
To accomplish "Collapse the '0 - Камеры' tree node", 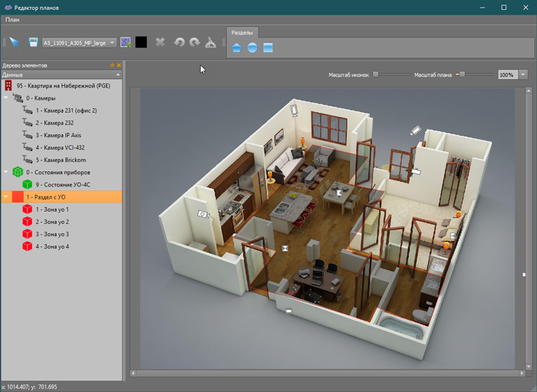I will [x=5, y=98].
